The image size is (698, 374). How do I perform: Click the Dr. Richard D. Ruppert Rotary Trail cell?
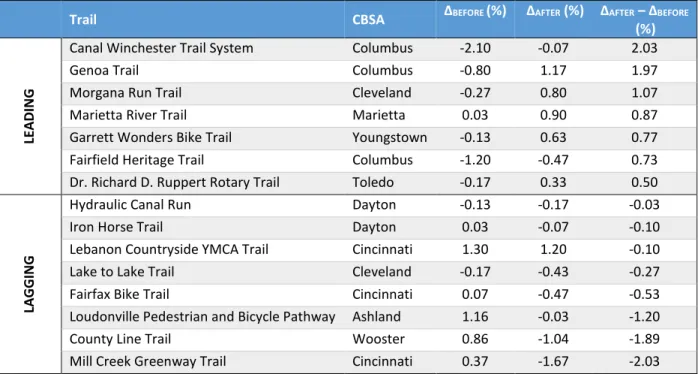tap(174, 182)
